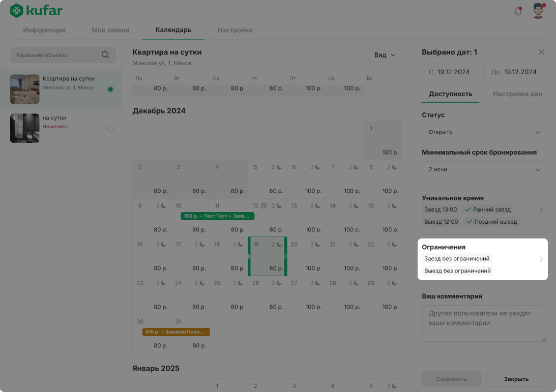Click the start date field 19.12.2024
Screen dimensions: 556x392
(x=453, y=72)
